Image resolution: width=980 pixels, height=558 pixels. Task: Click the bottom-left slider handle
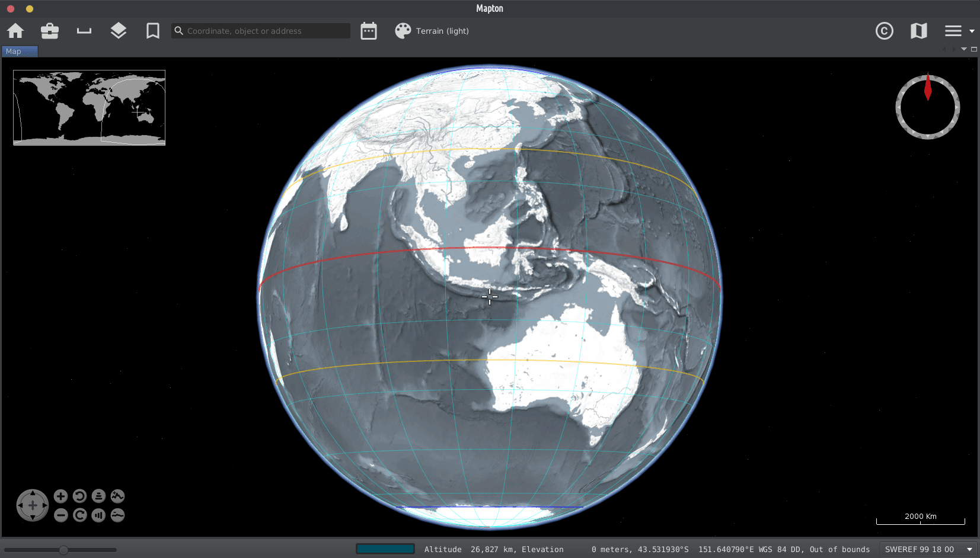[x=63, y=550]
